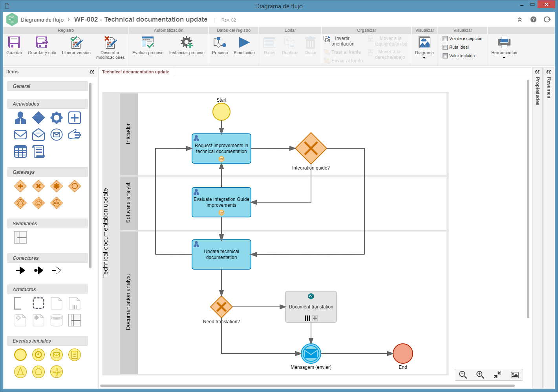Select the database cylinder artifact icon

[57, 320]
